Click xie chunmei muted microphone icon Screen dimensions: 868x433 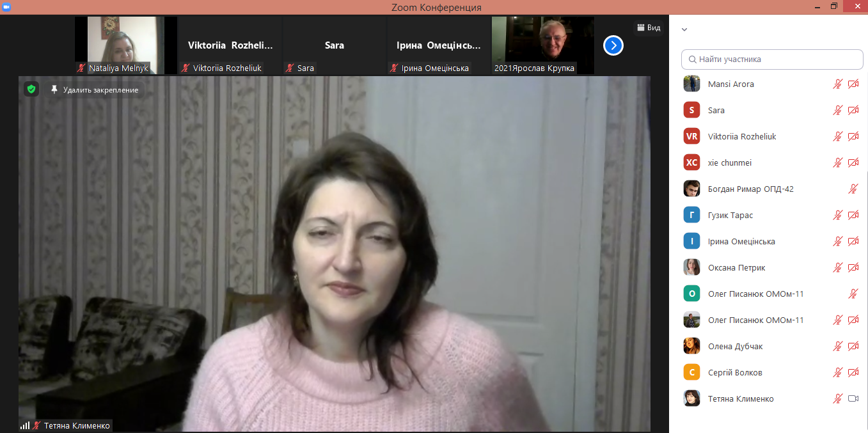tap(837, 162)
